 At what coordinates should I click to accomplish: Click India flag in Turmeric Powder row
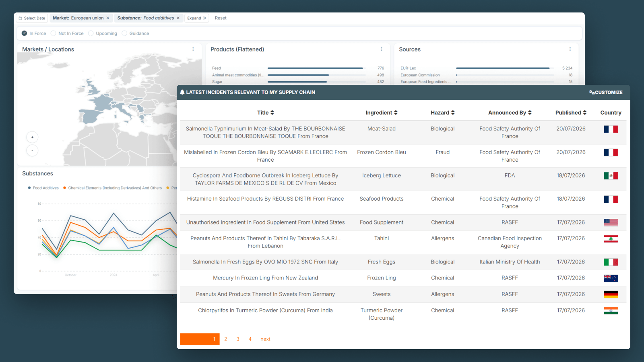tap(611, 311)
